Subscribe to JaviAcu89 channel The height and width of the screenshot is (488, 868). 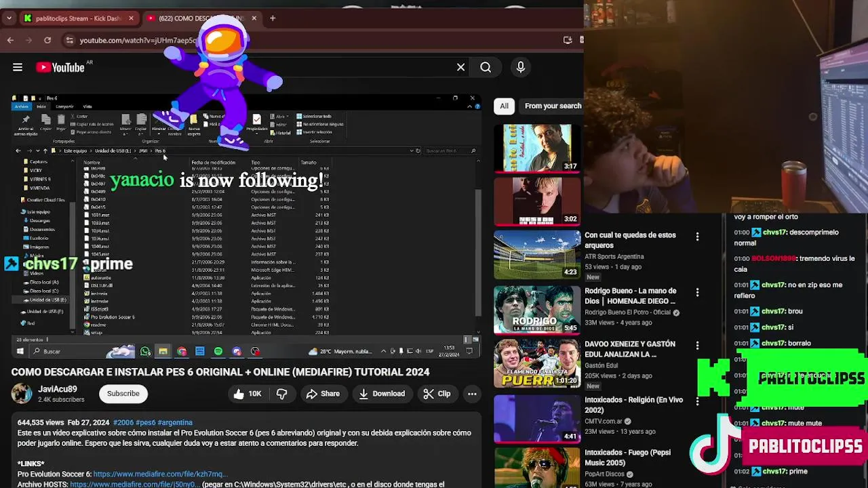pos(123,394)
